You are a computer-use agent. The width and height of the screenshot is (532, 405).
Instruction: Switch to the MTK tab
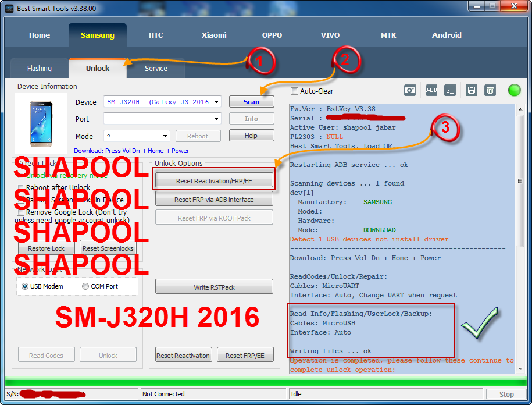click(x=388, y=35)
